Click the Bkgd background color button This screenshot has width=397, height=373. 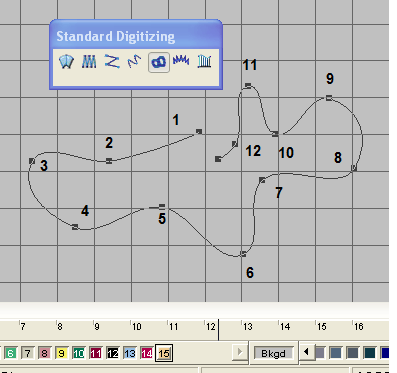[273, 353]
